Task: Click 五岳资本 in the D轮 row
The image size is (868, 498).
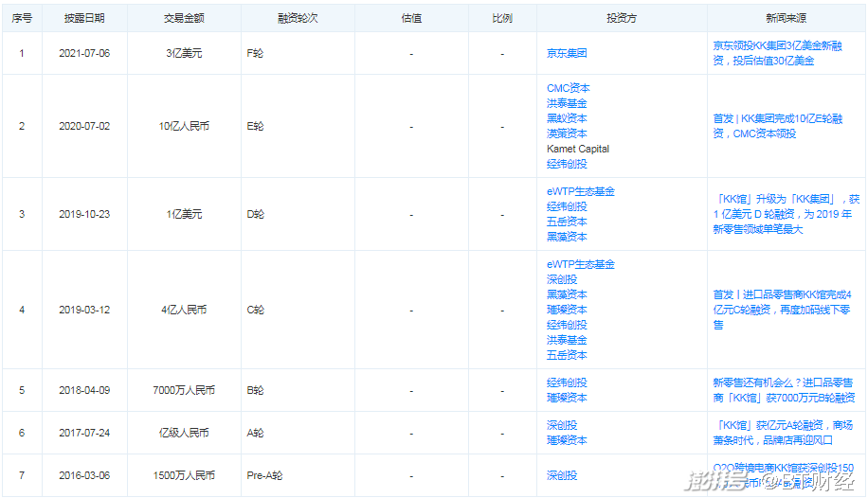Action: coord(567,222)
